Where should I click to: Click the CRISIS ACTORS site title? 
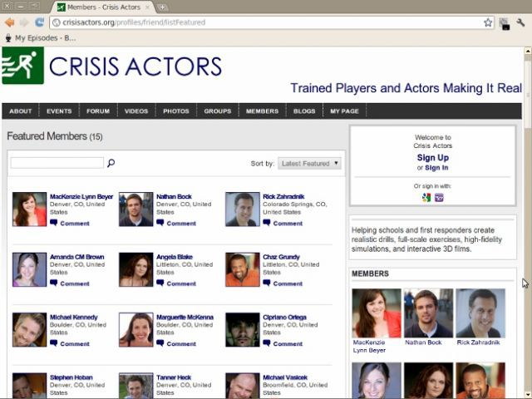(135, 66)
